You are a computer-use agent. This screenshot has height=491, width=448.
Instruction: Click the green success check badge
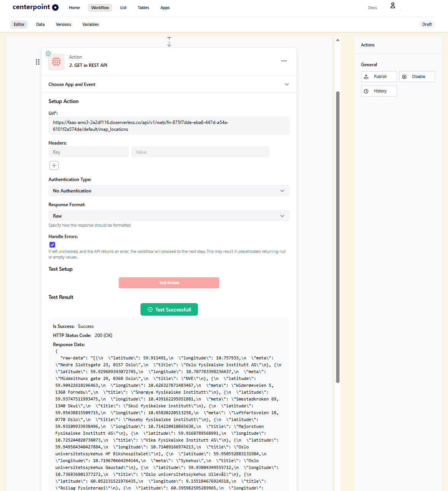pyautogui.click(x=48, y=53)
